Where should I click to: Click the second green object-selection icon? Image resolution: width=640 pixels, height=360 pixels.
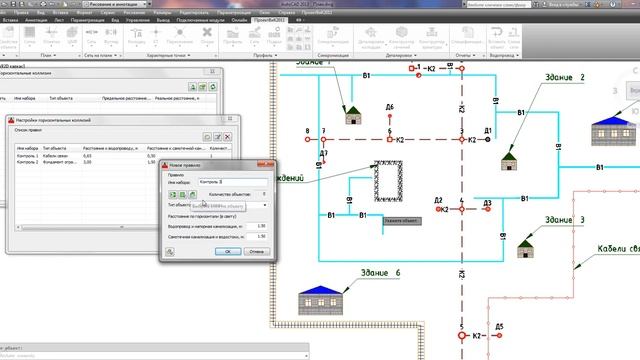183,195
